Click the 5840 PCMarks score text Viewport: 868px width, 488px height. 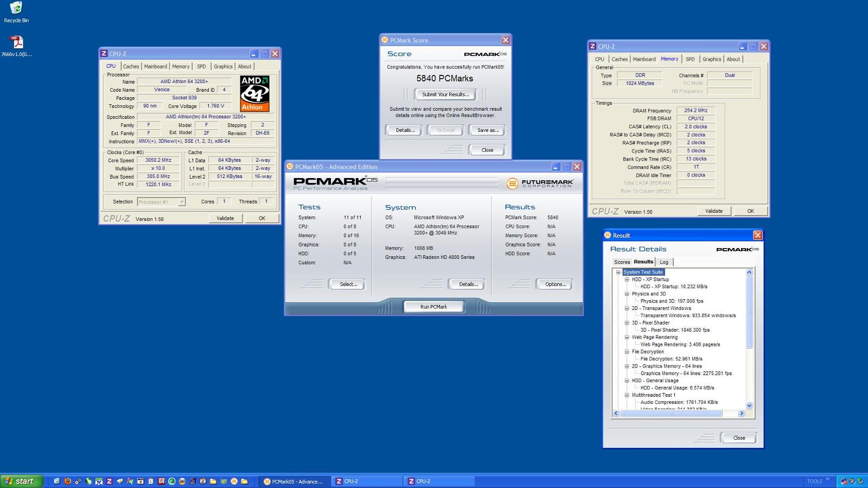click(x=445, y=78)
